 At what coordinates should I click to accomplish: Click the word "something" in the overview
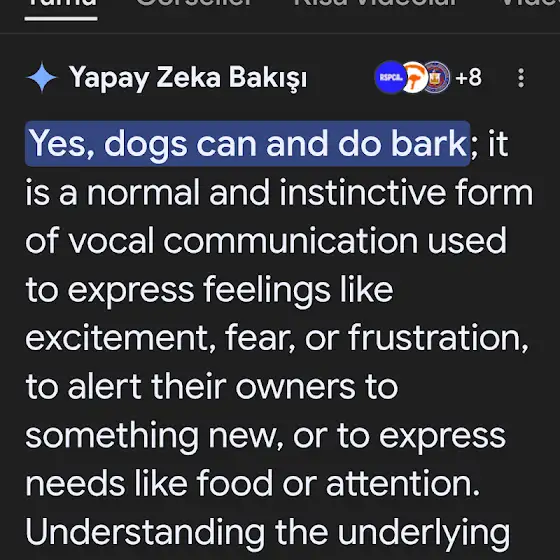pos(111,436)
